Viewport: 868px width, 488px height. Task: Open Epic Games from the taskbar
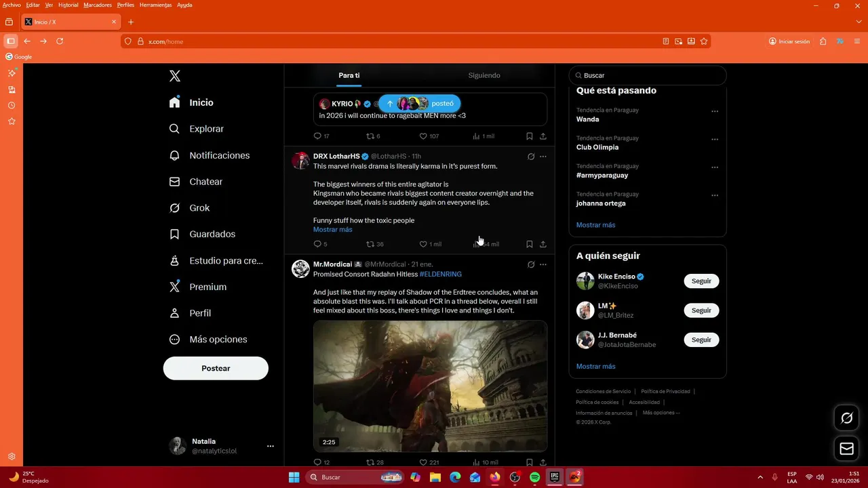(x=554, y=477)
